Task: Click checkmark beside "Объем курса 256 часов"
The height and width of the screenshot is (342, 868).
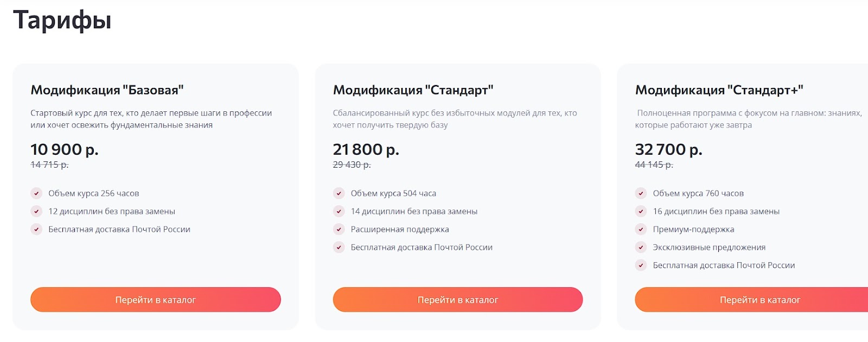Action: click(36, 193)
